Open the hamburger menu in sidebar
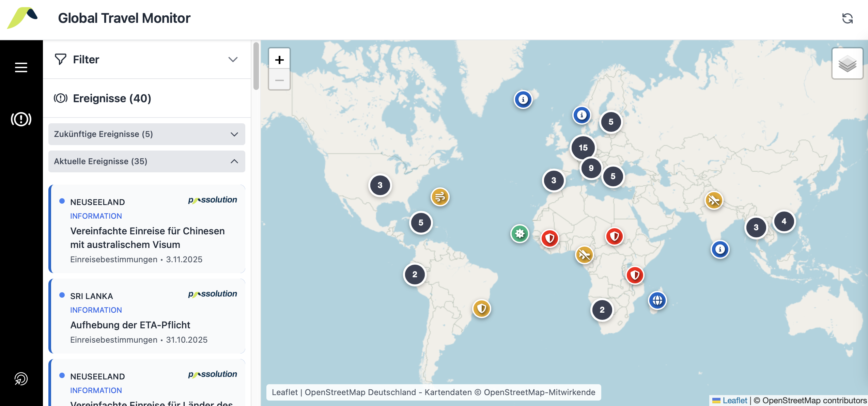 point(21,67)
